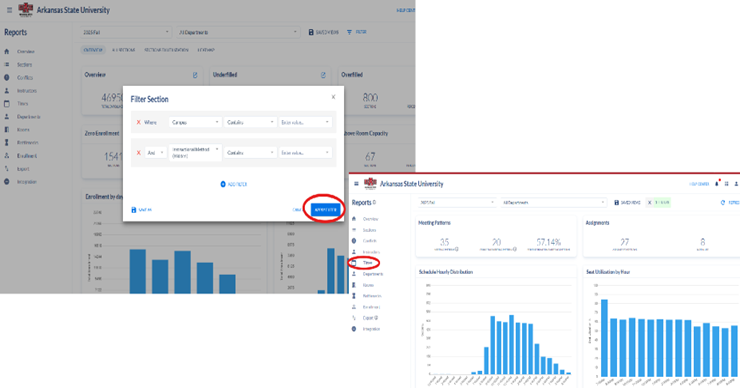The height and width of the screenshot is (388, 740).
Task: Open the And conjunction dropdown
Action: tap(155, 153)
